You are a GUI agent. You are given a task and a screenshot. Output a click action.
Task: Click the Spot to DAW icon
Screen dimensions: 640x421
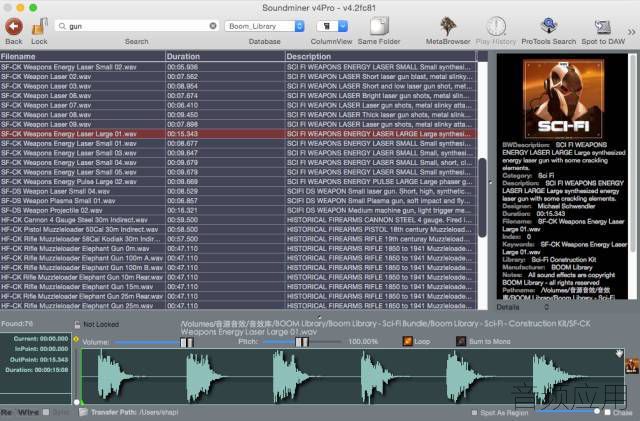coord(603,27)
